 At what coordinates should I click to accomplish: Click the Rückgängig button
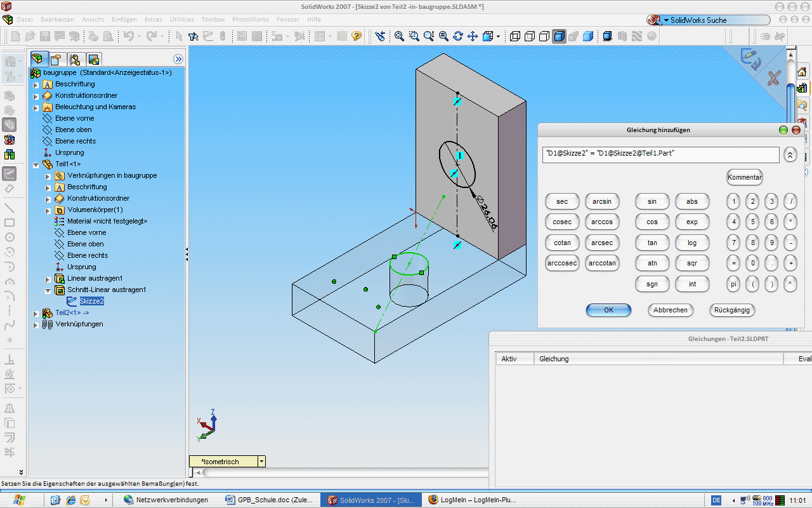(x=732, y=310)
